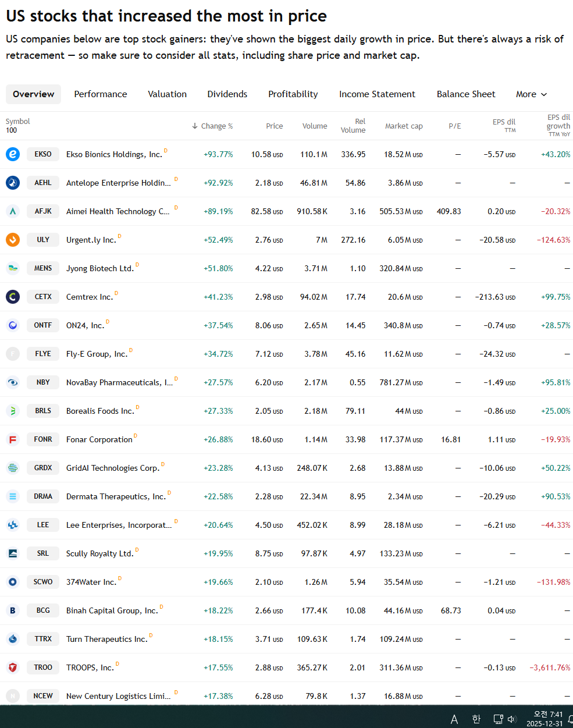Click the -213.63 USD EPS value
573x728 pixels.
[x=495, y=297]
